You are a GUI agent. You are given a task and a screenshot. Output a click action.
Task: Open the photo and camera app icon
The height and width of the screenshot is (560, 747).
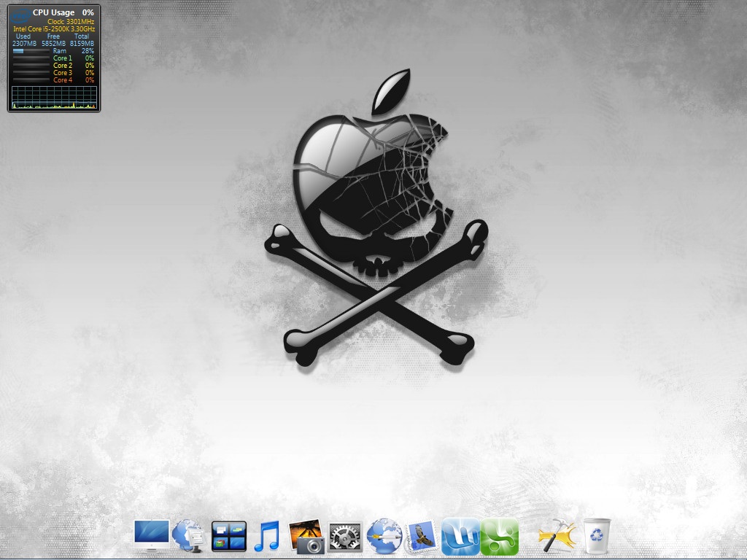(x=306, y=536)
